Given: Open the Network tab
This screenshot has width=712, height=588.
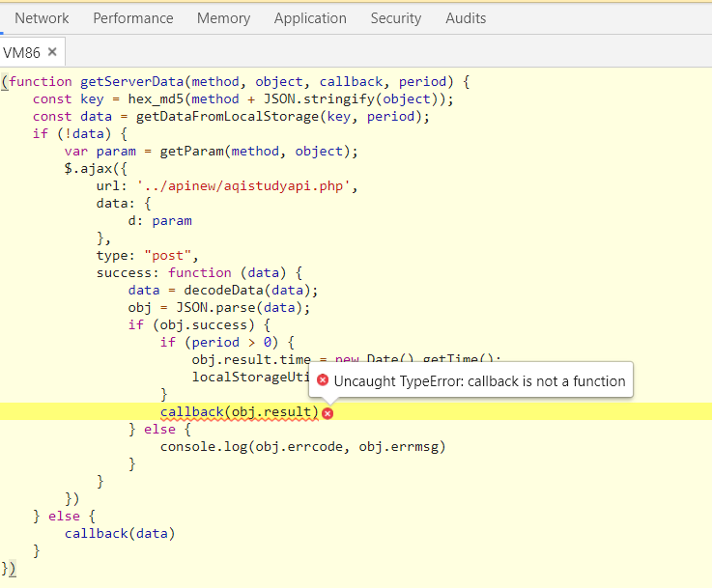Looking at the screenshot, I should click(42, 18).
